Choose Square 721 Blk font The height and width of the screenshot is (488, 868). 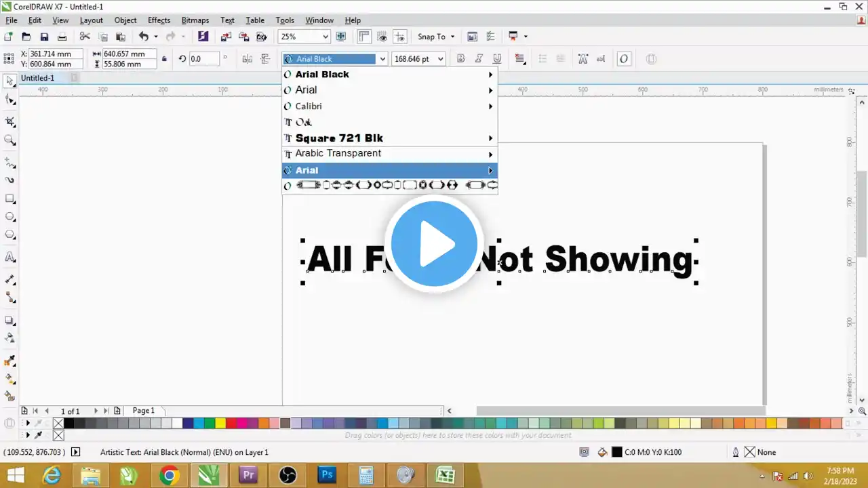click(x=390, y=138)
